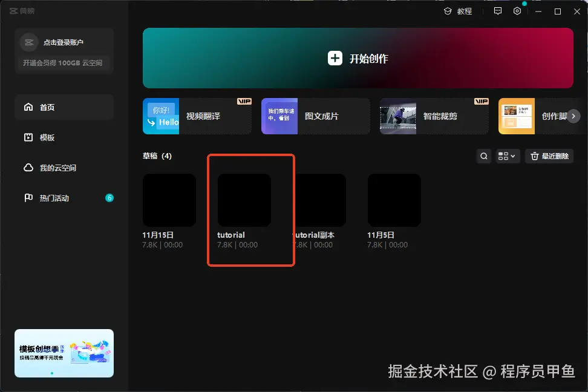Go to 我的云空间 cloud space
Screen dimensions: 588x392
coord(64,168)
